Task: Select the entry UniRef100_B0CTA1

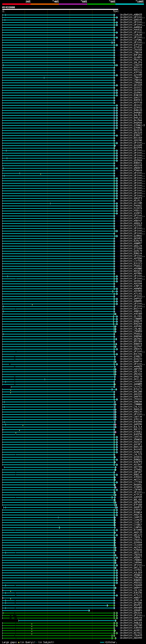Action: [x=131, y=354]
